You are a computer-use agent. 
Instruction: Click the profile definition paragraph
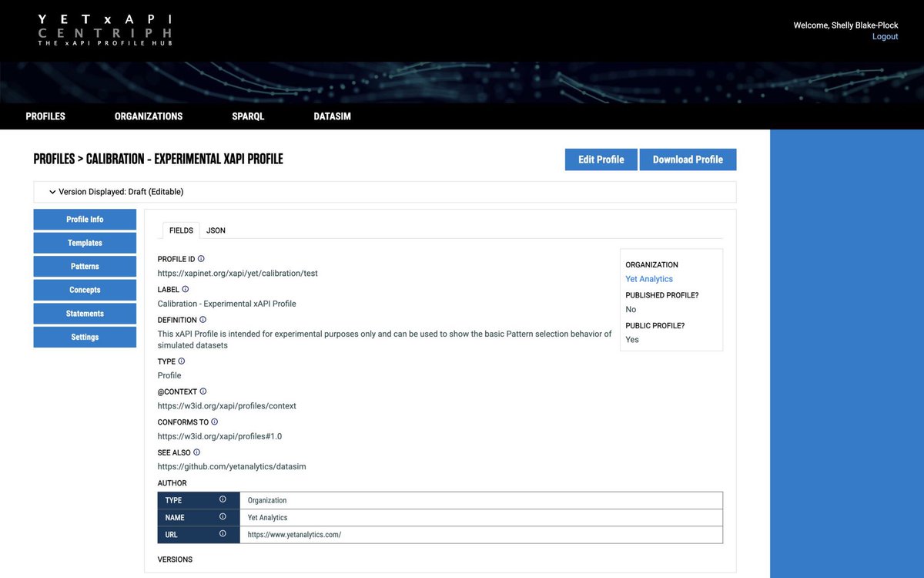tap(385, 340)
